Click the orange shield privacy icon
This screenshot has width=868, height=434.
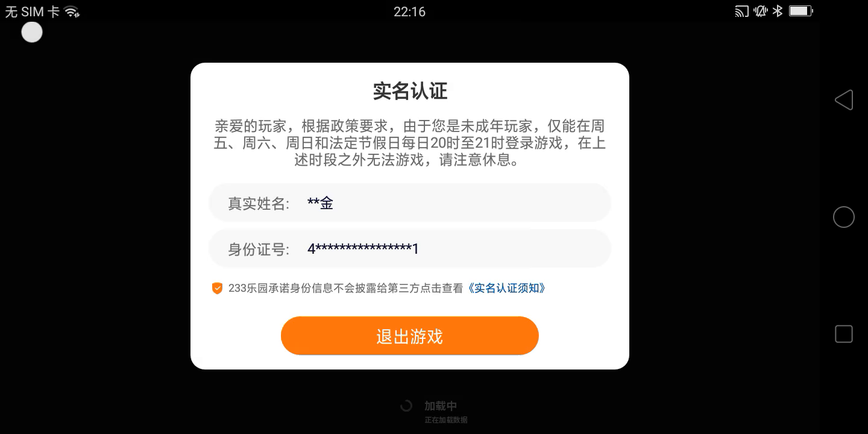pyautogui.click(x=217, y=288)
